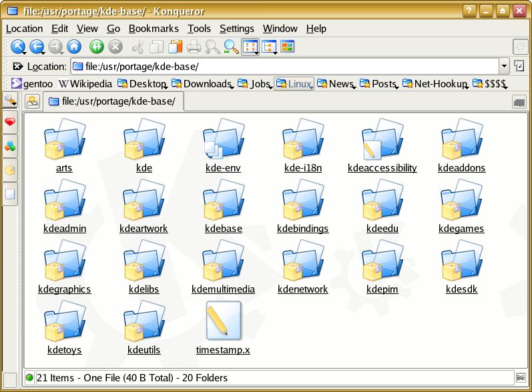Reload the view with green Reload icon
Viewport: 532px width, 392px height.
(97, 47)
